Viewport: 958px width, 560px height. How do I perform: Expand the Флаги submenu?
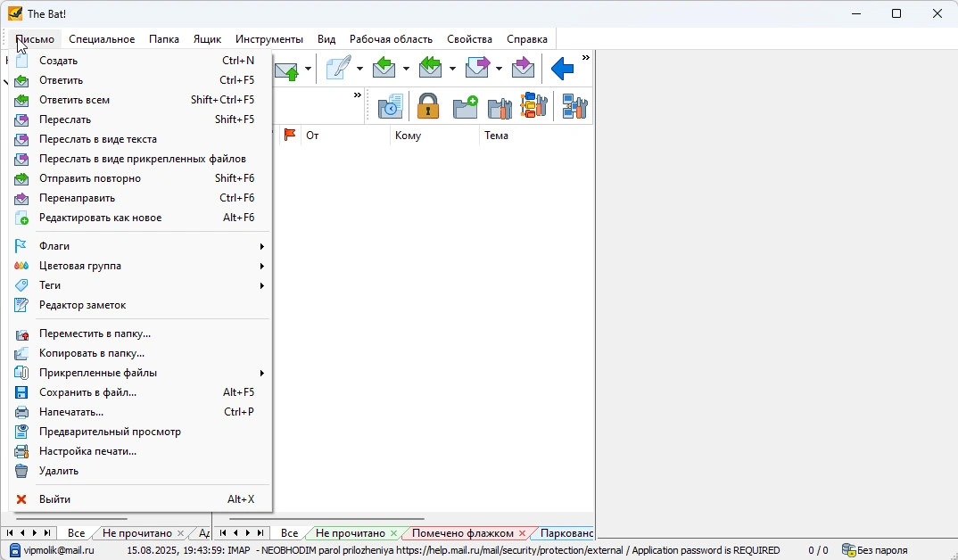(141, 246)
